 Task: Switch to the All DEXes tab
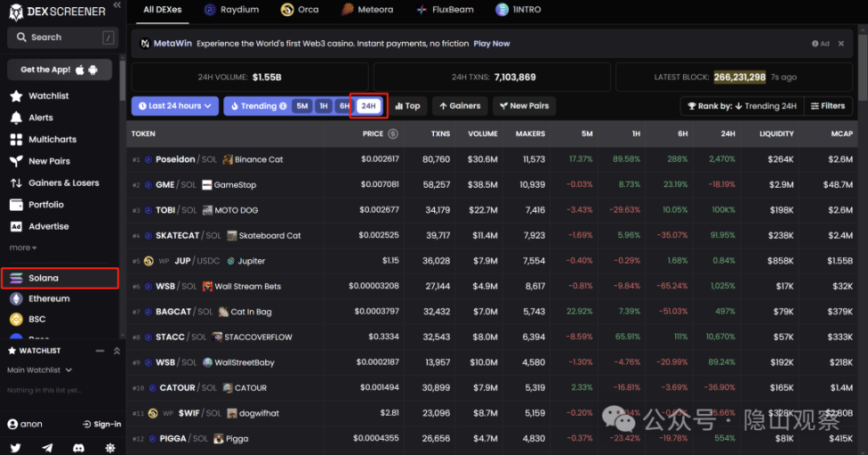pyautogui.click(x=163, y=10)
